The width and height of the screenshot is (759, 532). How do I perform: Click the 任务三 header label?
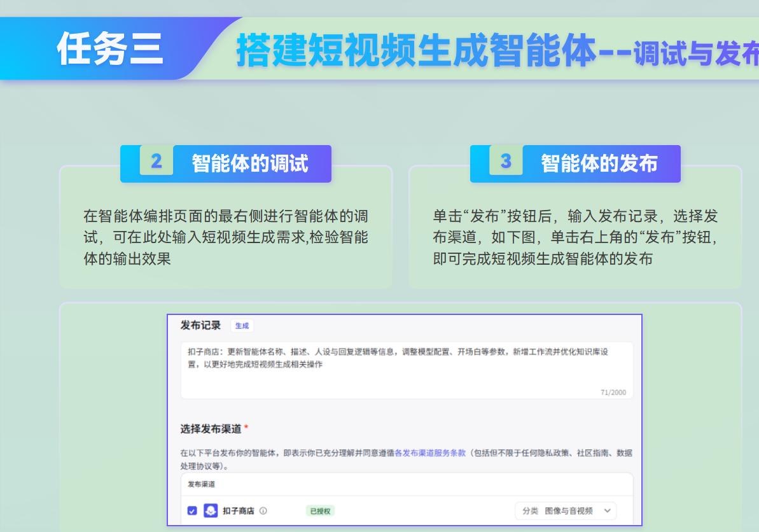point(110,48)
